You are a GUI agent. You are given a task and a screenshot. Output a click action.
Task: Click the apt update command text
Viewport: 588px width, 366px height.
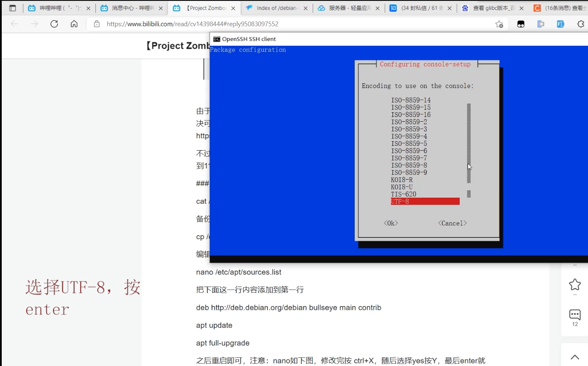pyautogui.click(x=214, y=325)
